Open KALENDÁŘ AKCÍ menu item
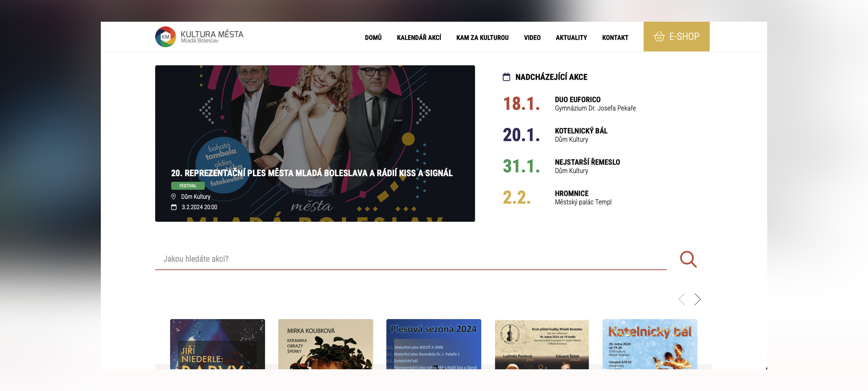The height and width of the screenshot is (391, 868). click(419, 38)
